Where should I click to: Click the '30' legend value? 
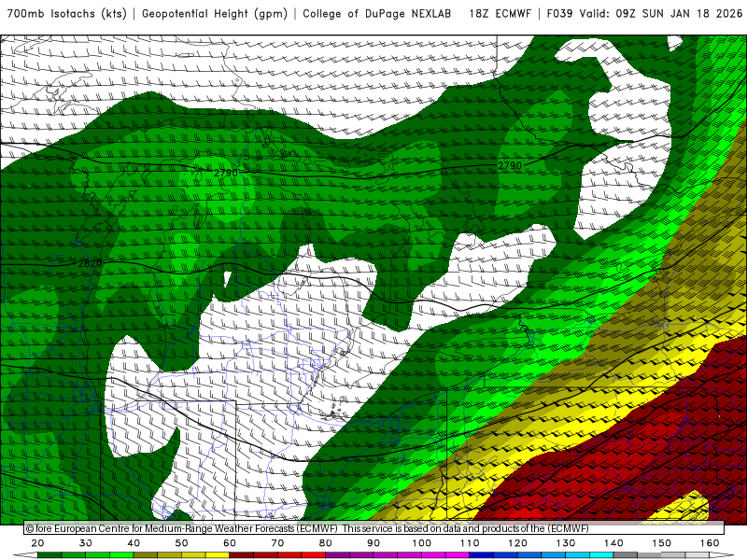(86, 543)
